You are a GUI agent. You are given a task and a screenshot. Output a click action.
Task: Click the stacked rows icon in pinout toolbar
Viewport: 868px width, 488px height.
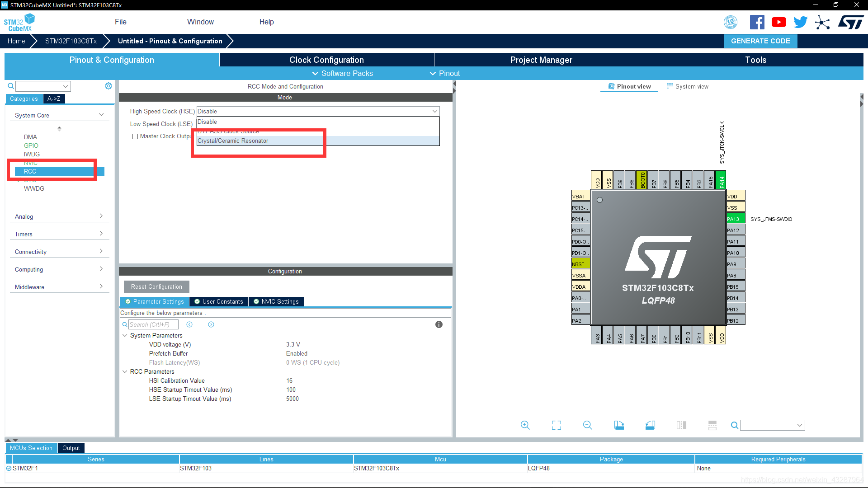(712, 425)
